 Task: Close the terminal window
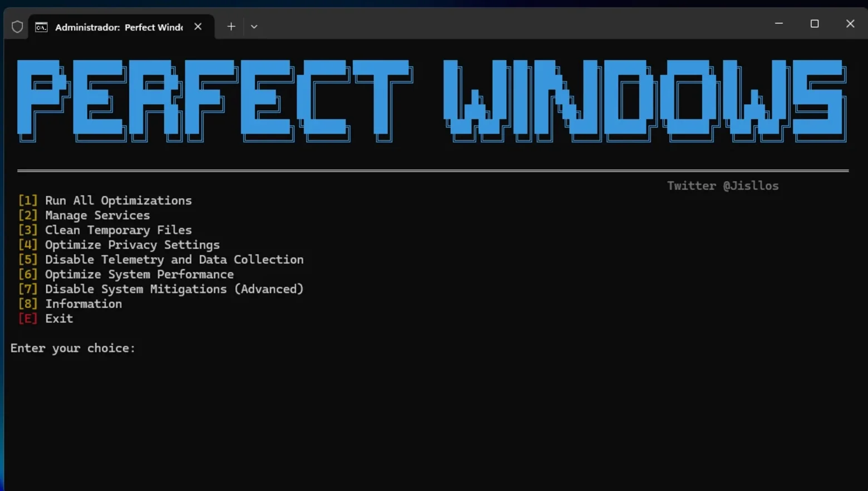point(850,24)
